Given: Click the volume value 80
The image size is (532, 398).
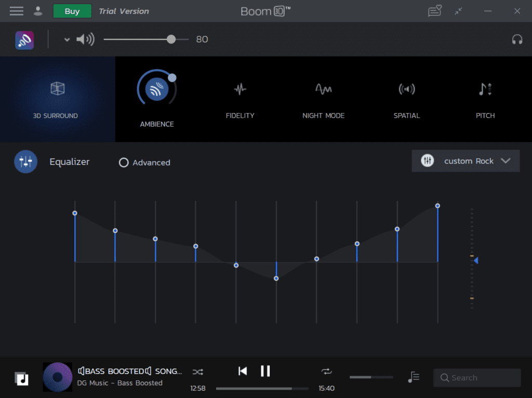Looking at the screenshot, I should (202, 39).
